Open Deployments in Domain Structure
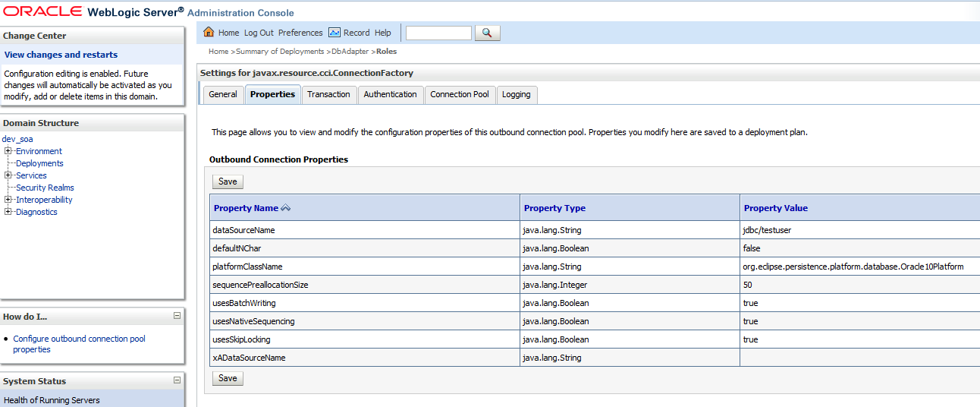980x407 pixels. (x=39, y=163)
